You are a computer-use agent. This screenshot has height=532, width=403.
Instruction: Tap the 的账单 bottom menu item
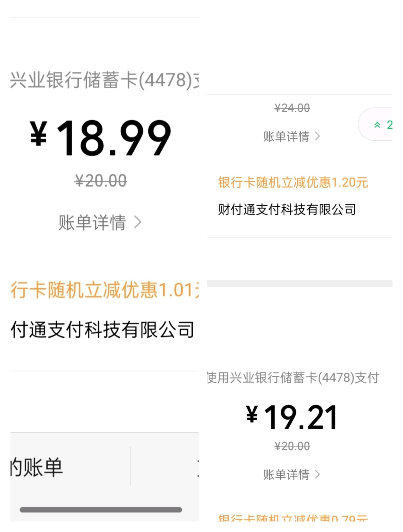click(x=37, y=467)
